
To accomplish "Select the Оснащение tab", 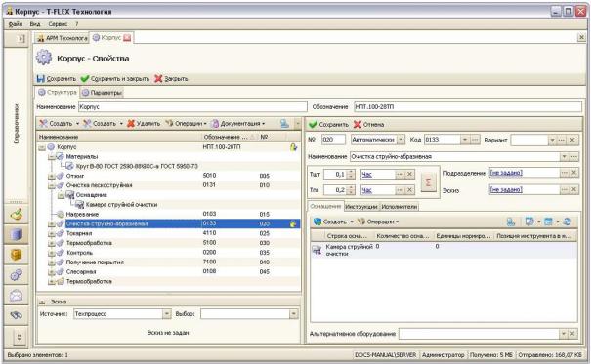I will pyautogui.click(x=325, y=206).
